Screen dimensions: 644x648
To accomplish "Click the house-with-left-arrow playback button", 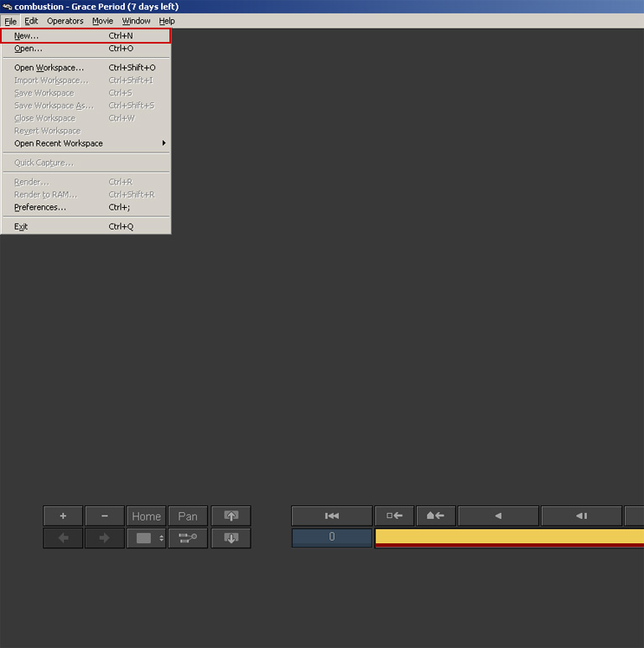I will [x=436, y=516].
